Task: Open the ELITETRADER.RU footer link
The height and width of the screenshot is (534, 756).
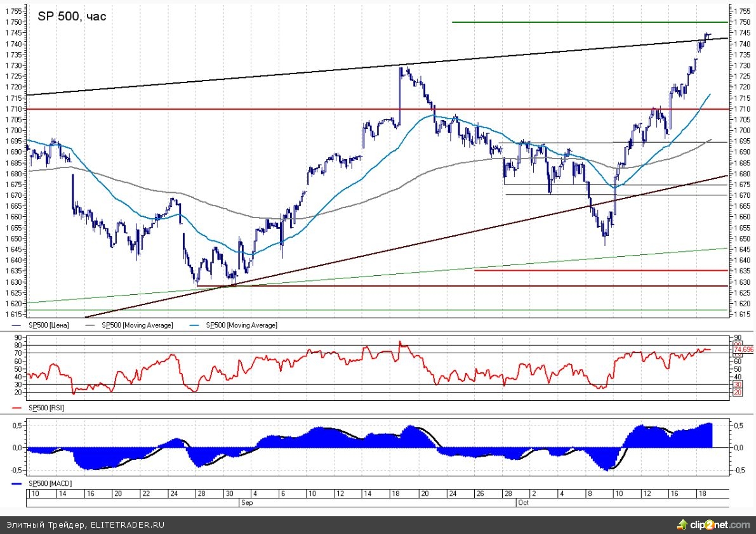Action: tap(128, 525)
